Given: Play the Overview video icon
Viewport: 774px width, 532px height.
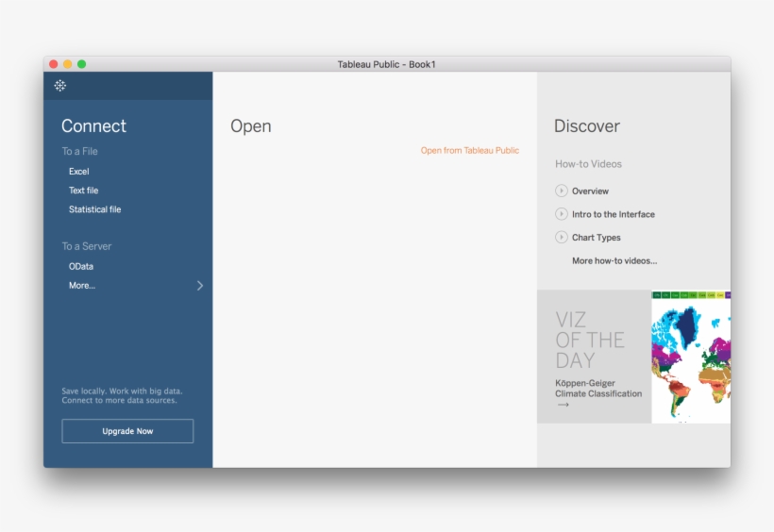Looking at the screenshot, I should coord(562,191).
